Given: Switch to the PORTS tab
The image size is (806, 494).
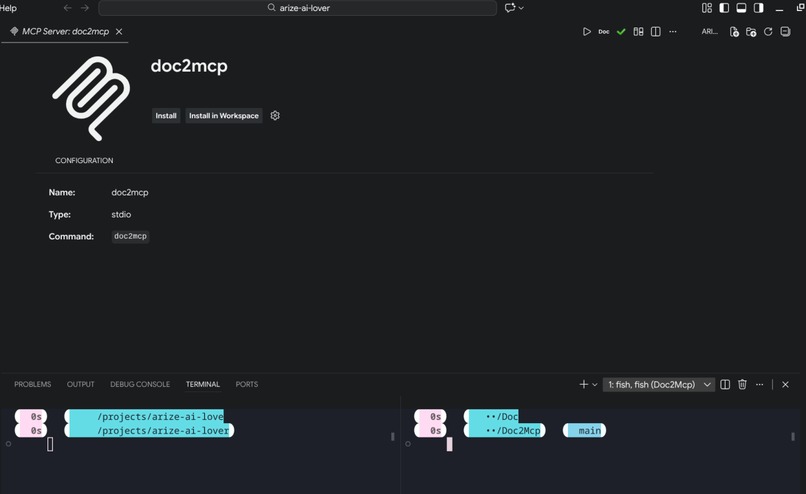Looking at the screenshot, I should 247,384.
